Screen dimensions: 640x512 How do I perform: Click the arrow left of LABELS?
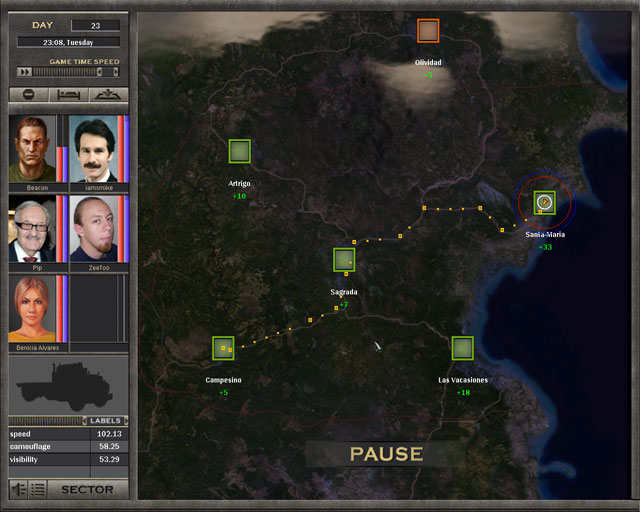click(84, 421)
